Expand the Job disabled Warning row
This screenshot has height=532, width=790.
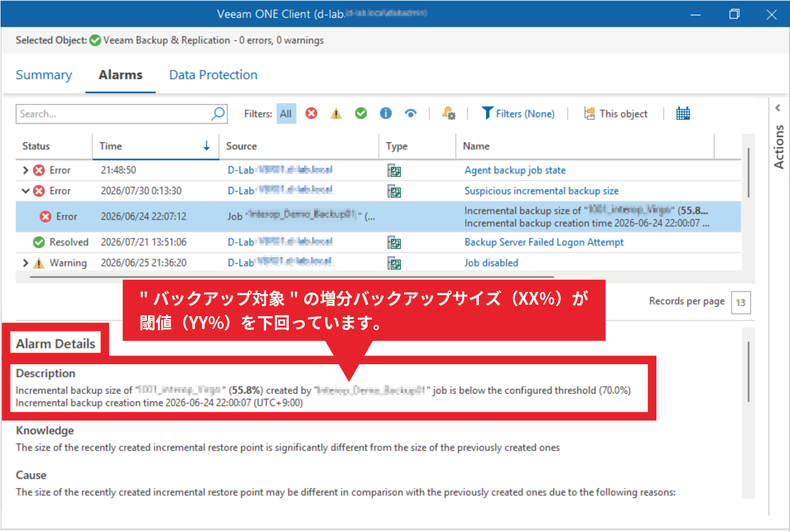click(25, 263)
